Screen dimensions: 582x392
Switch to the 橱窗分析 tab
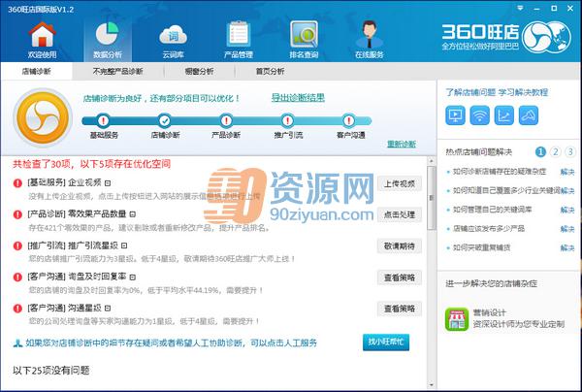tap(199, 71)
